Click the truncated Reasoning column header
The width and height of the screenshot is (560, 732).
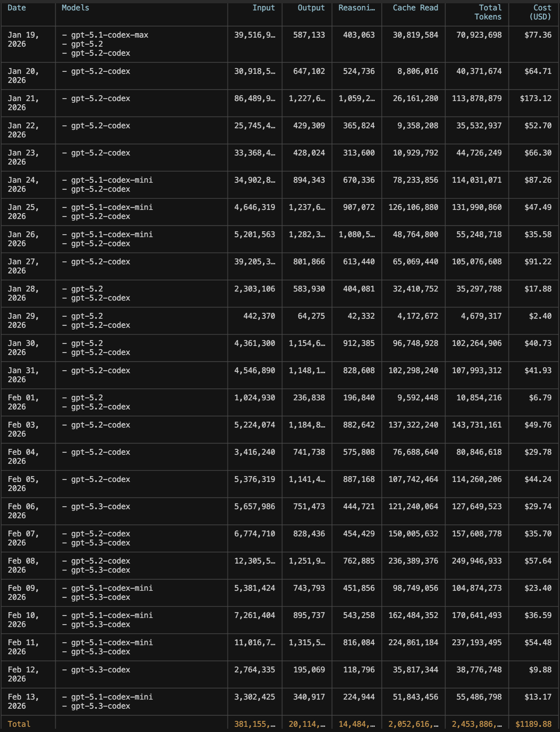(356, 8)
